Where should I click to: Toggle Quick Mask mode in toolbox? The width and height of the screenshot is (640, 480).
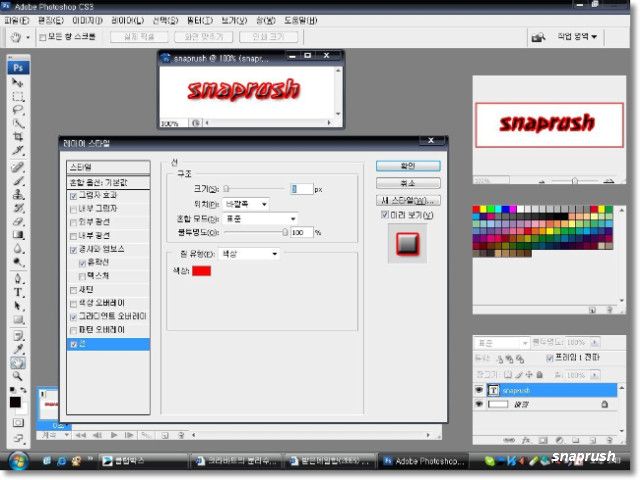pos(18,422)
